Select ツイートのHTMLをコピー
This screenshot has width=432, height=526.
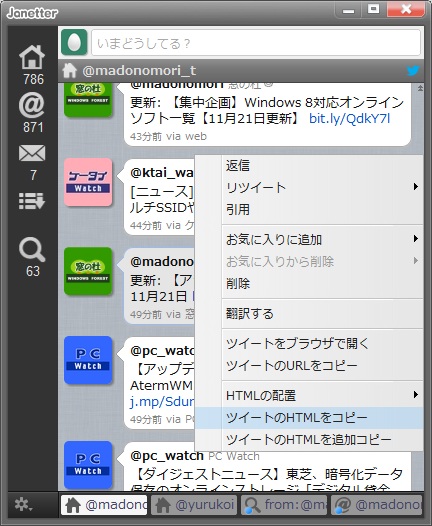pyautogui.click(x=309, y=418)
